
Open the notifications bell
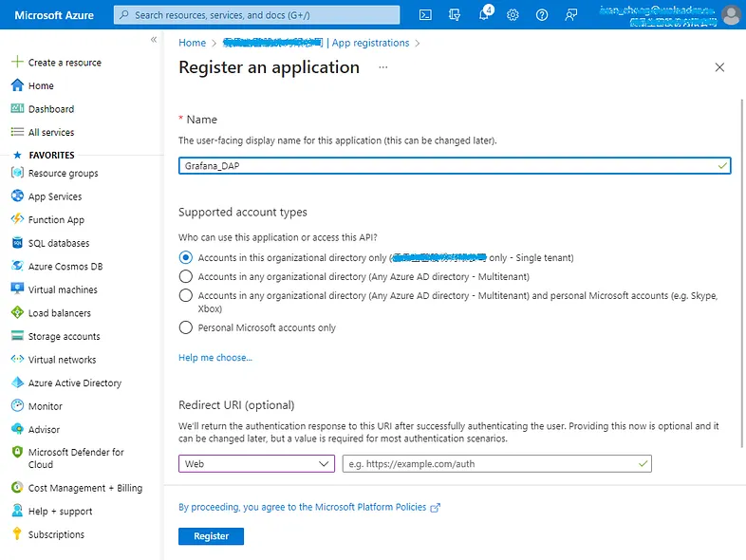(484, 14)
